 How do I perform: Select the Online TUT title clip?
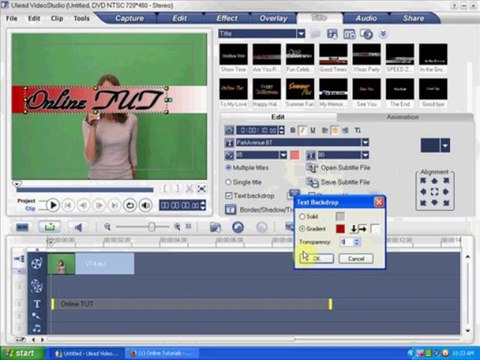pyautogui.click(x=192, y=304)
